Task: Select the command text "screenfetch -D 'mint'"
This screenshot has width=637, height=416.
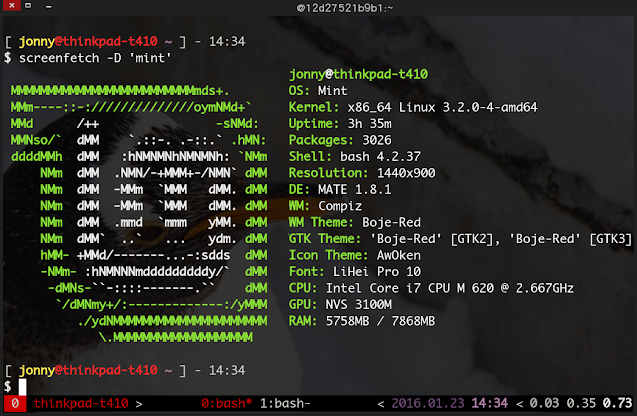Action: (95, 58)
